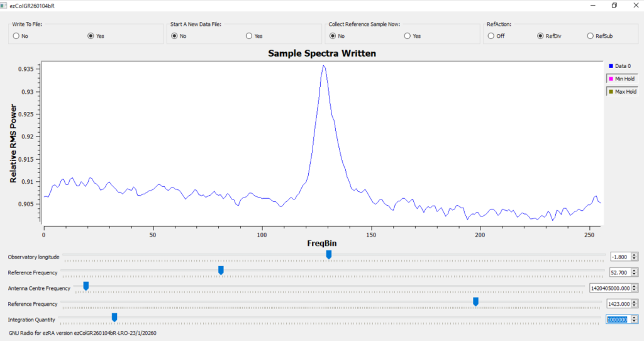Select Yes for Start A New Data File
Image resolution: width=644 pixels, height=341 pixels.
pyautogui.click(x=249, y=36)
